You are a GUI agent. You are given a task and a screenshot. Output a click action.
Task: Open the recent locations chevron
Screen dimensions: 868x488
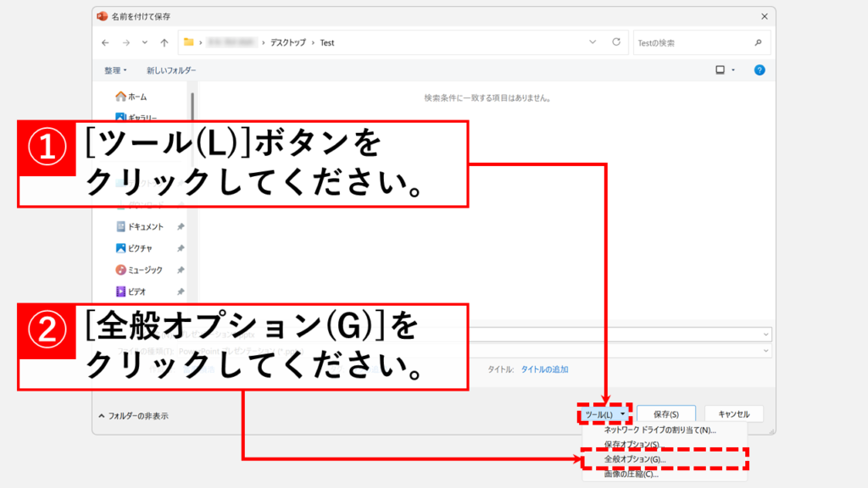(x=144, y=42)
